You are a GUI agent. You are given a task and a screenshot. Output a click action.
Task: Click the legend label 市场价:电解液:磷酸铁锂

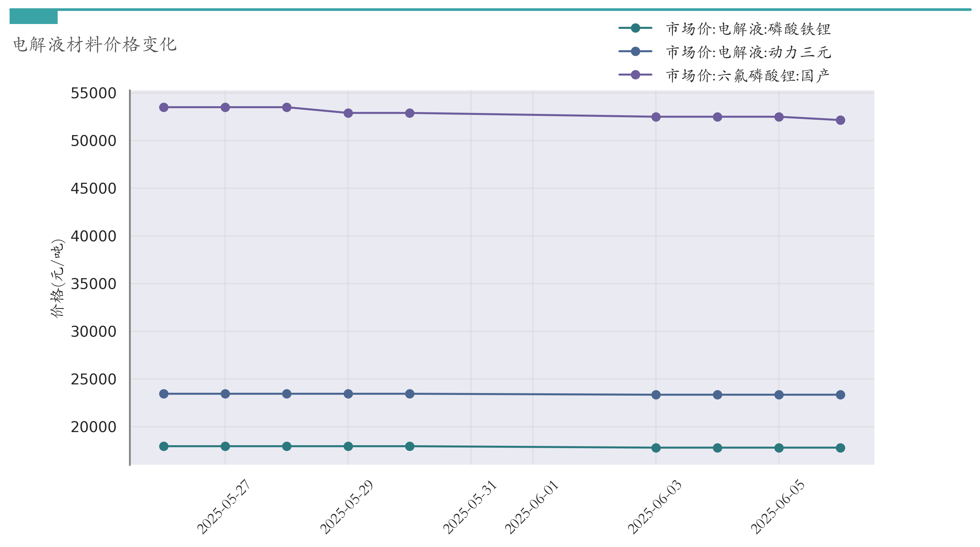[x=748, y=29]
